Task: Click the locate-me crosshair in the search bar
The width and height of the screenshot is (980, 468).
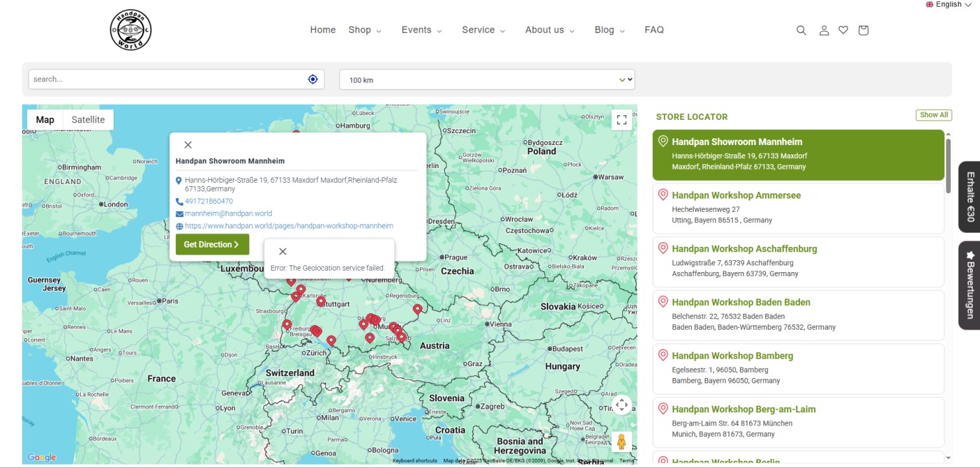Action: click(312, 78)
